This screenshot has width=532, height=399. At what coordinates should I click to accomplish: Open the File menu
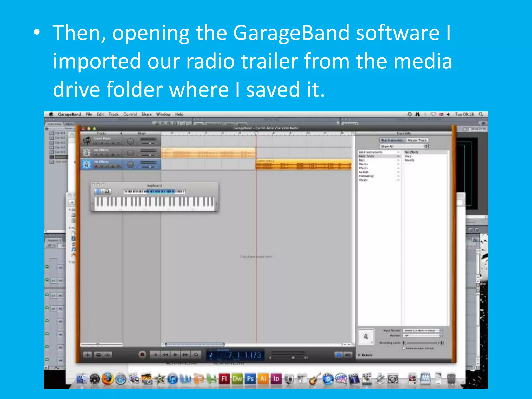coord(89,114)
